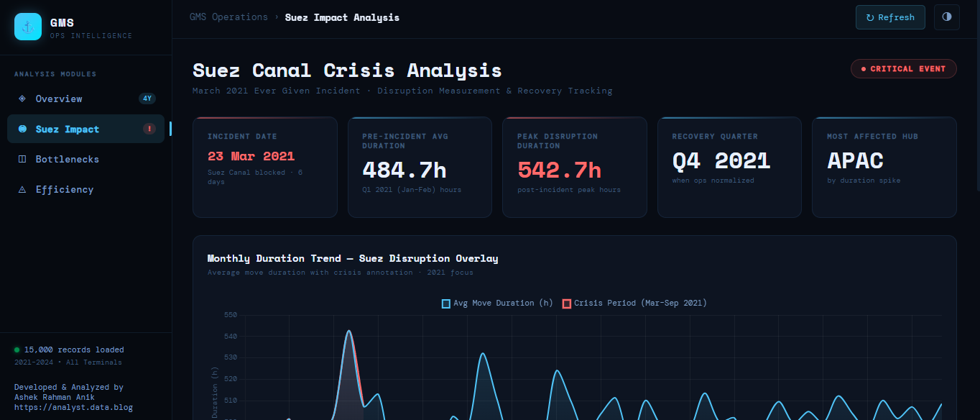Click the Efficiency triangle icon
This screenshot has width=980, height=420.
pyautogui.click(x=22, y=189)
